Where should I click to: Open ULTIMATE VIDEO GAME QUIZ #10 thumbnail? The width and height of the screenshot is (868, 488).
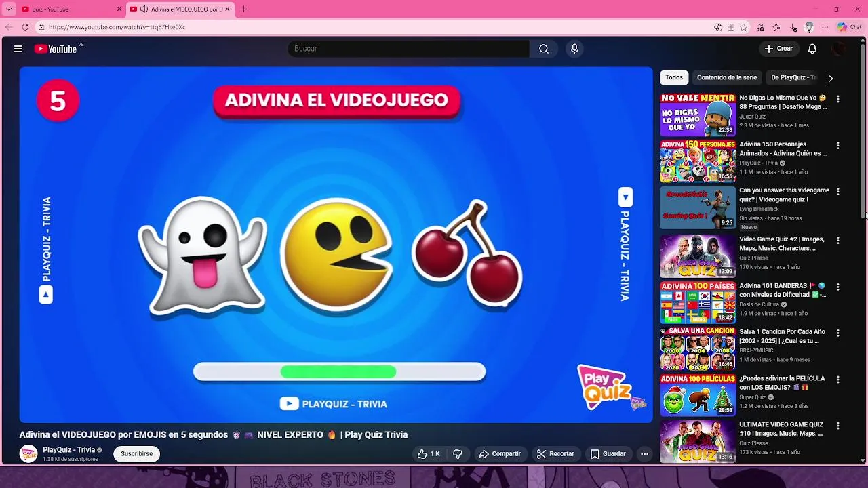pyautogui.click(x=698, y=442)
